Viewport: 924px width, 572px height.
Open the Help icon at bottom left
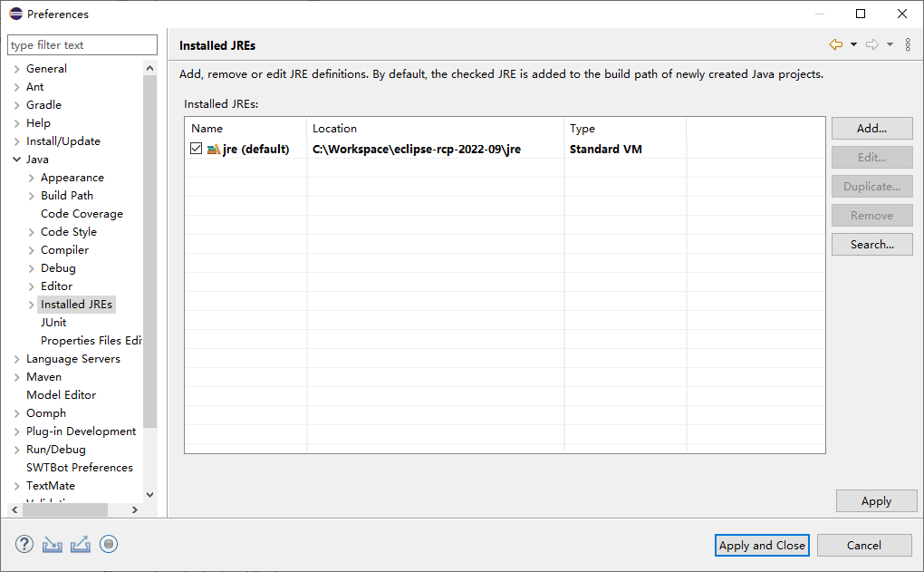24,544
